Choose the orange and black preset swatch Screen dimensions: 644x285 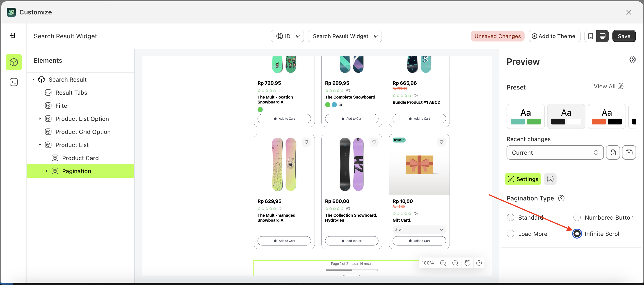click(x=607, y=116)
